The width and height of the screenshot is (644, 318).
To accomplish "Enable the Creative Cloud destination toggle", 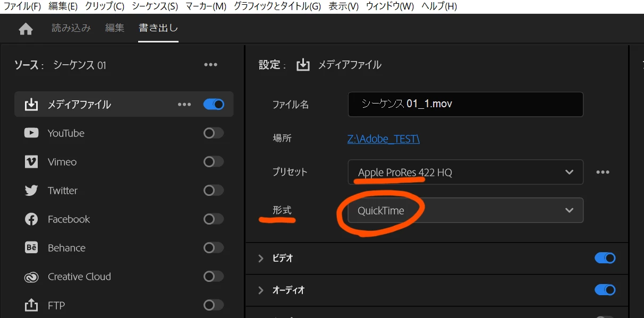I will [x=214, y=277].
